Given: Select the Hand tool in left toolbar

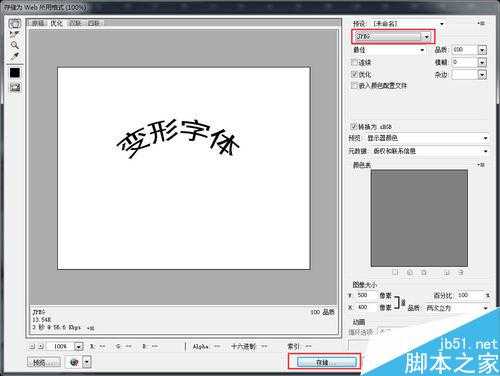Looking at the screenshot, I should pyautogui.click(x=14, y=23).
